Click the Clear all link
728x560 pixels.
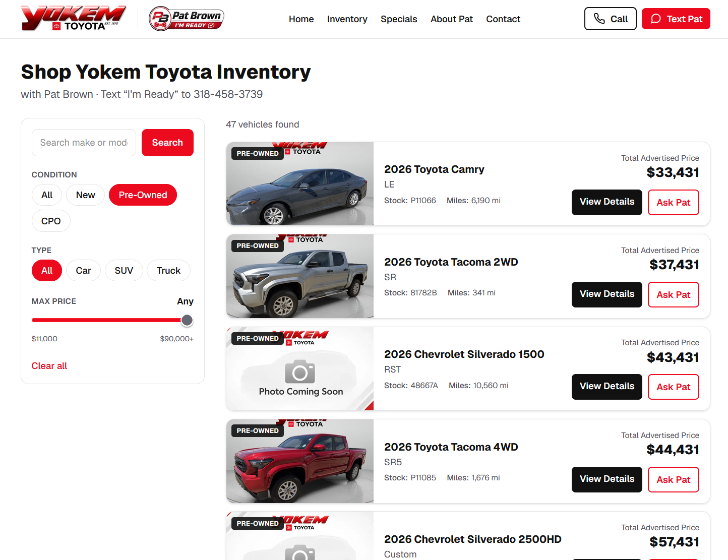tap(49, 366)
